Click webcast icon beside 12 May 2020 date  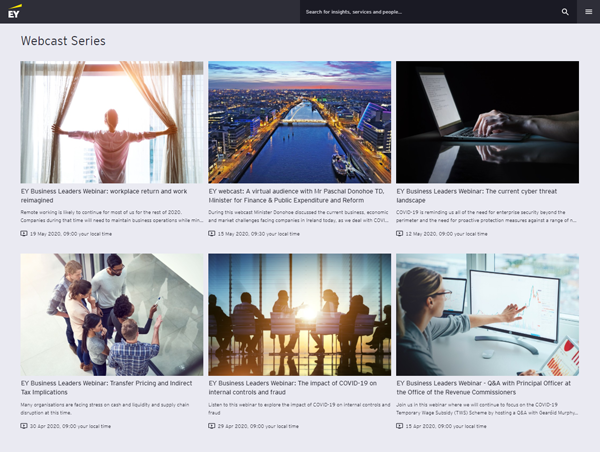point(400,233)
